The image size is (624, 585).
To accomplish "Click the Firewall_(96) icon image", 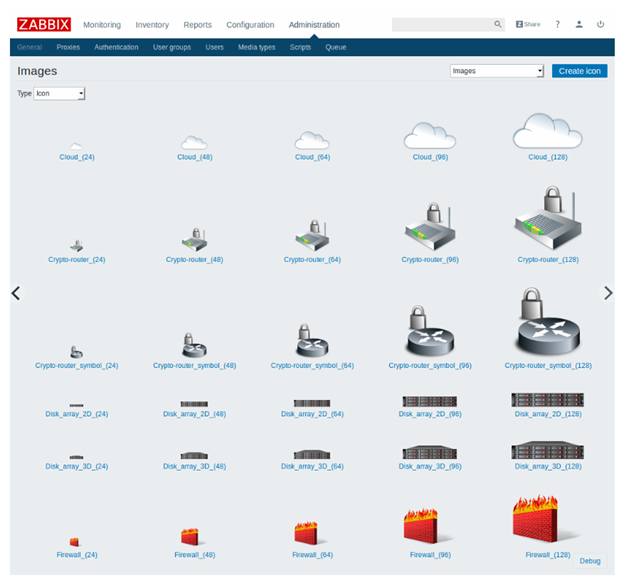I will tap(427, 526).
